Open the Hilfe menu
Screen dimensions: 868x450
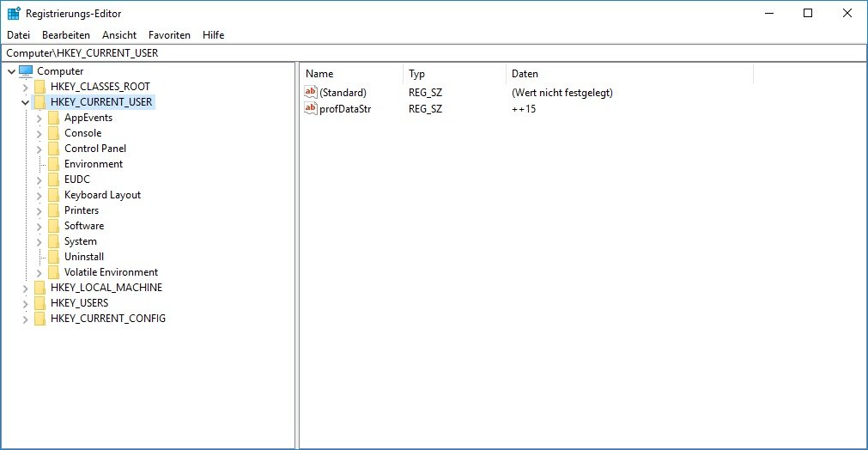pos(213,35)
